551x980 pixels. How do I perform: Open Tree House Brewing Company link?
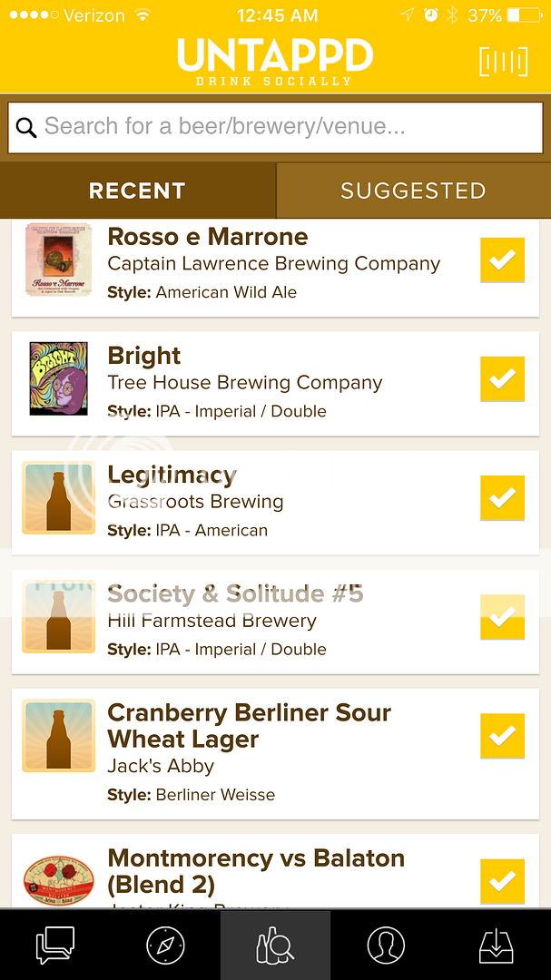(x=244, y=383)
